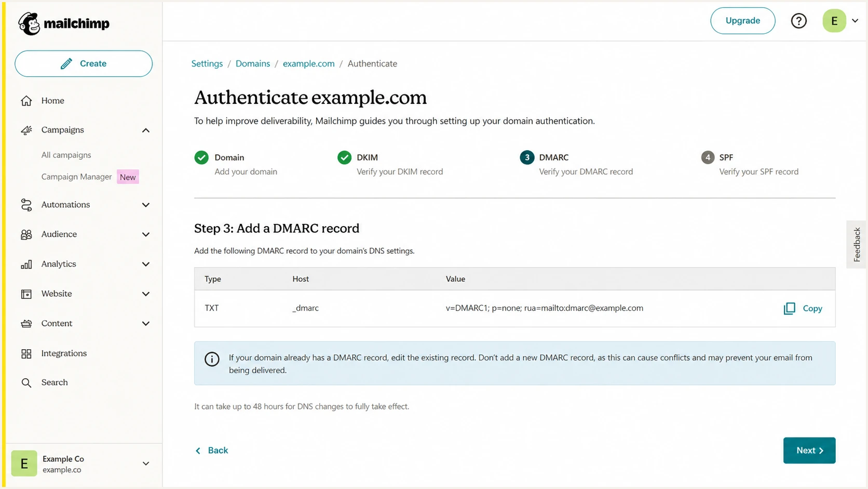Click the Domain step green checkmark

pos(201,157)
